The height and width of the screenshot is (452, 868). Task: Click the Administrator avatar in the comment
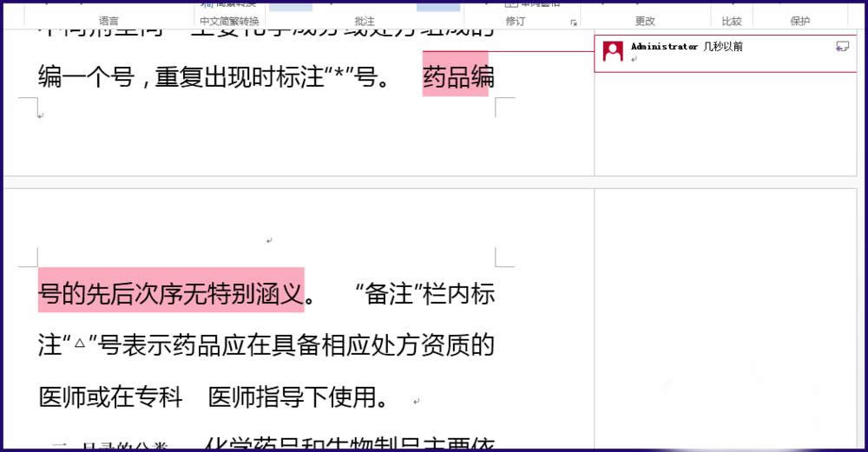coord(613,51)
